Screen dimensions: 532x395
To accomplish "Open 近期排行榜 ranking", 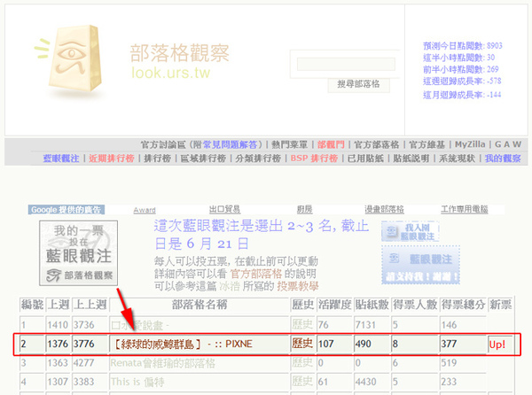I will point(112,159).
